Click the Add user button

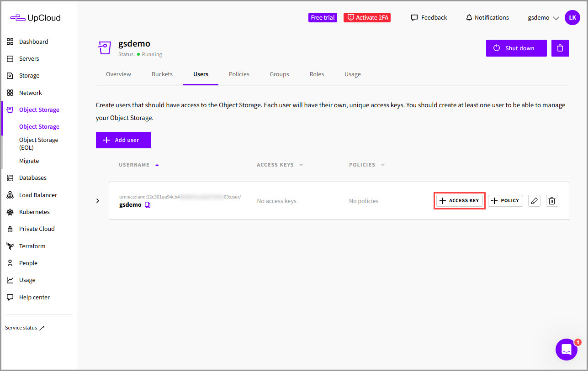click(123, 140)
